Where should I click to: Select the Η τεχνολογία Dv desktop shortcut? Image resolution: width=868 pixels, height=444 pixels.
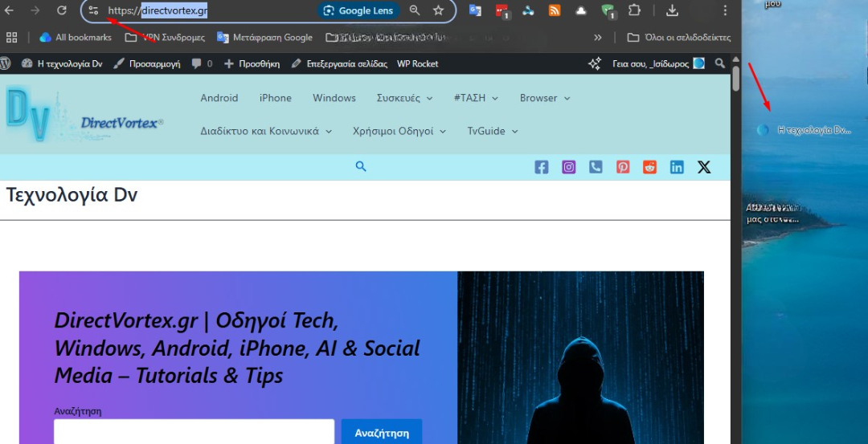[x=804, y=130]
